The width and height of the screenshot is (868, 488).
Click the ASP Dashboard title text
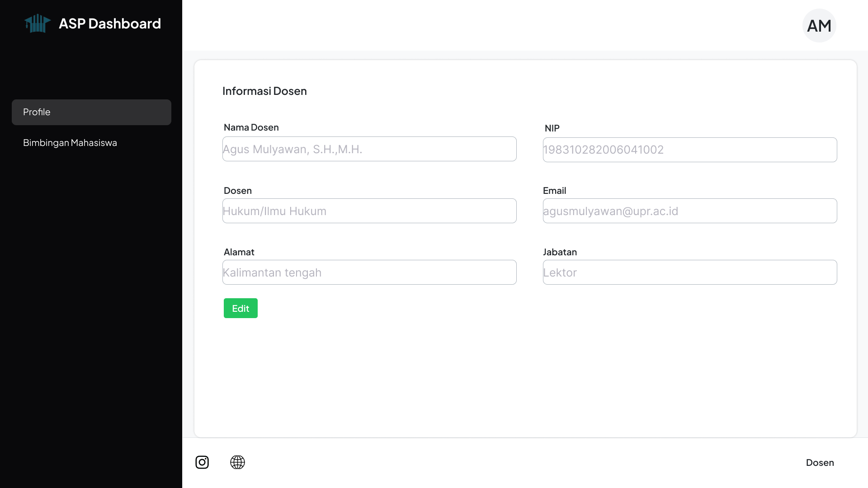click(x=110, y=23)
